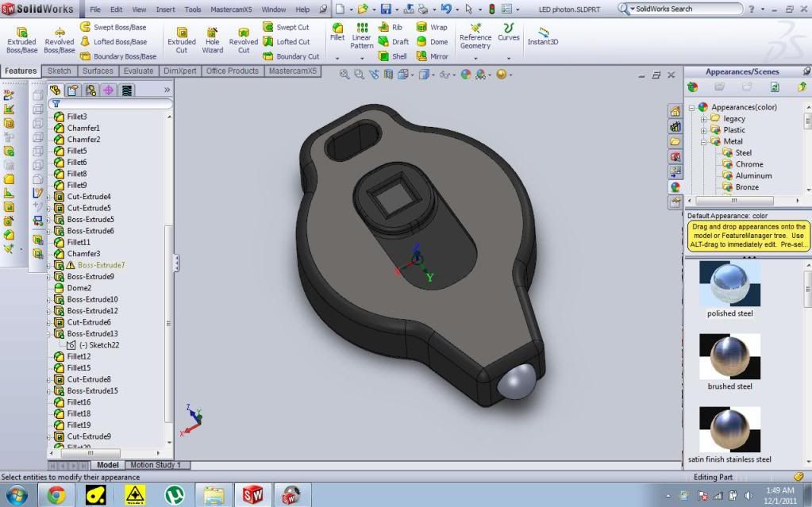Image resolution: width=812 pixels, height=507 pixels.
Task: Open the Insert menu
Action: point(165,10)
